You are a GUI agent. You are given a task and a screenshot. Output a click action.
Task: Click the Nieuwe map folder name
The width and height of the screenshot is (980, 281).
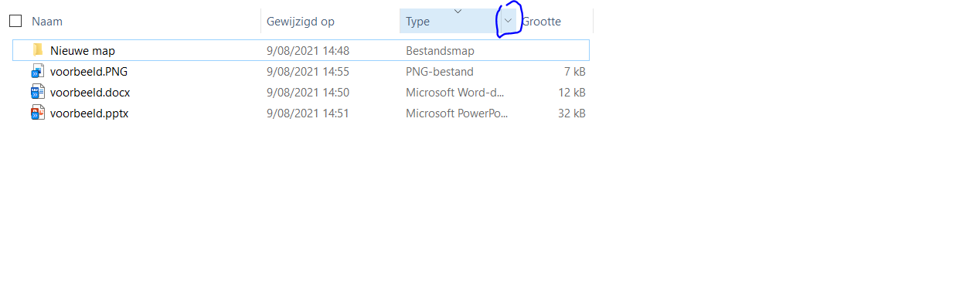[83, 51]
